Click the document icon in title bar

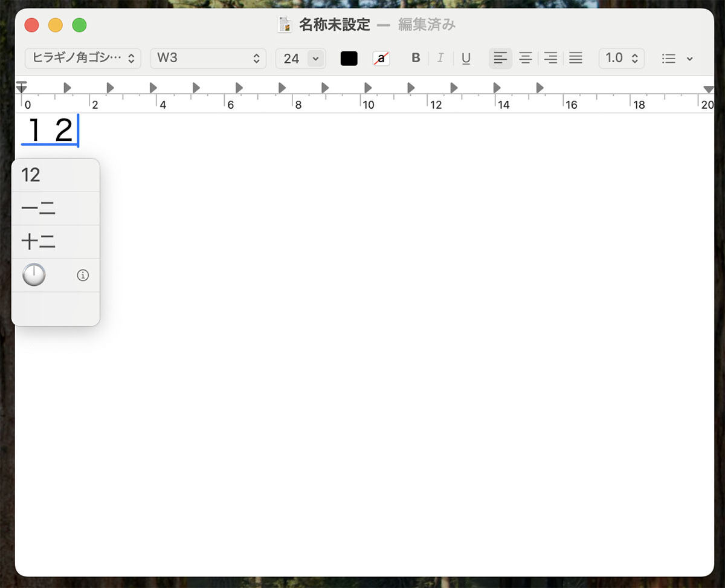pos(284,25)
